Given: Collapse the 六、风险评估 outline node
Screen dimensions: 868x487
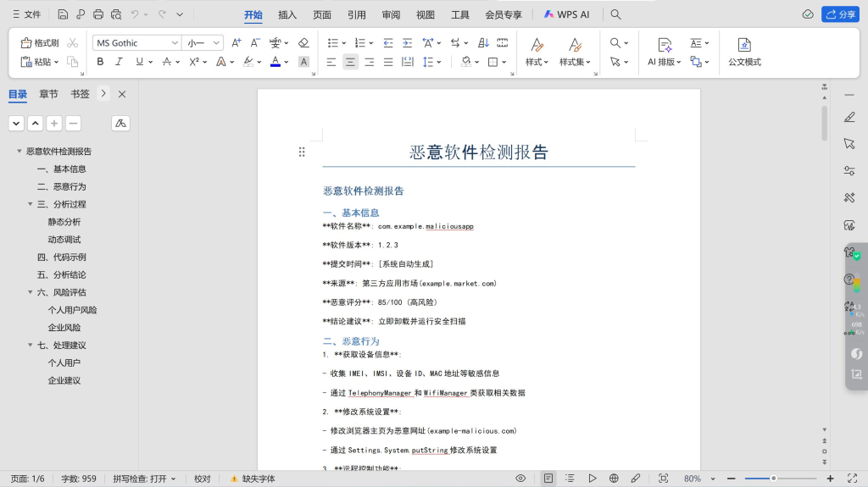Looking at the screenshot, I should point(31,292).
